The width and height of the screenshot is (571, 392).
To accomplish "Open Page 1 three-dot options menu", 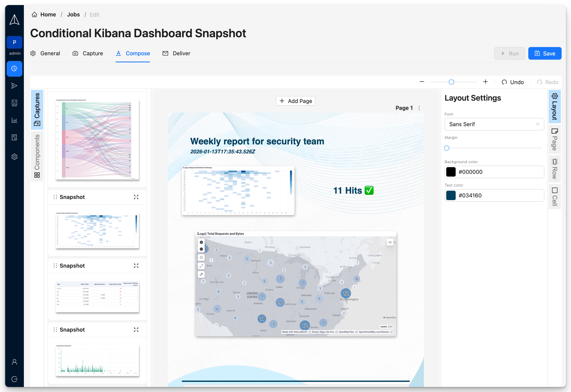I will [x=419, y=108].
